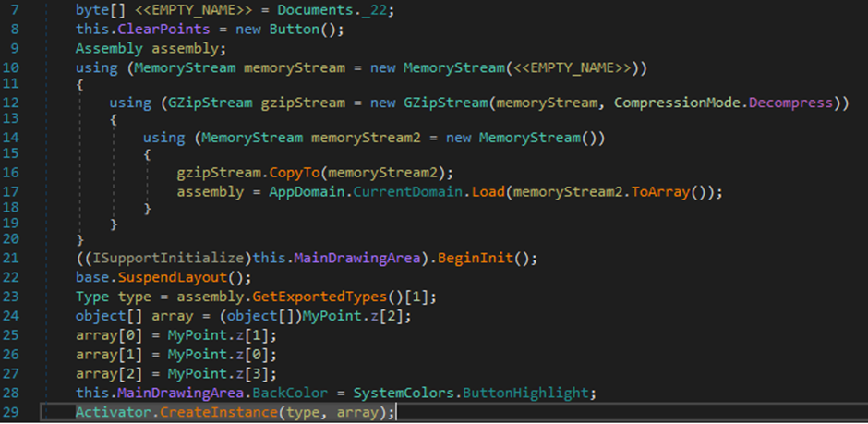Click the Load method call on line 17
This screenshot has width=868, height=424.
(x=488, y=192)
